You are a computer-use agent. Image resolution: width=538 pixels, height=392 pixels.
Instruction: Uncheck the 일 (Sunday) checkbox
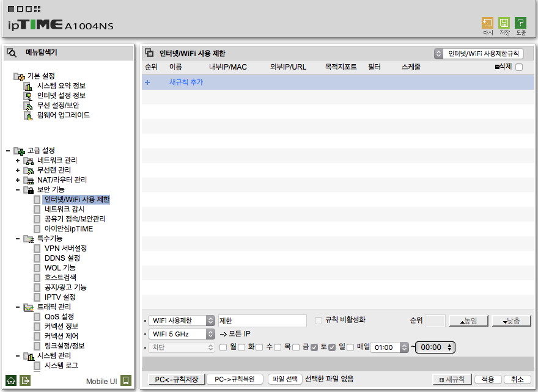tap(332, 347)
